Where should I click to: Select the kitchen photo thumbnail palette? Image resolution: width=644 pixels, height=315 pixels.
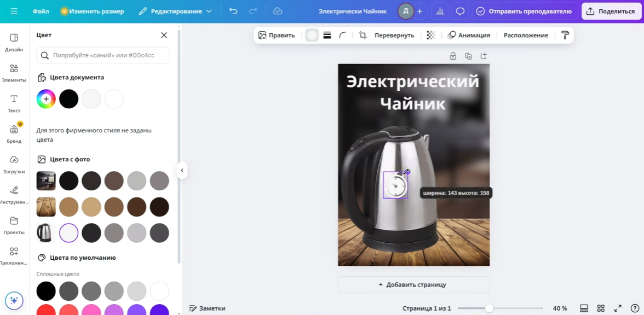pyautogui.click(x=46, y=180)
